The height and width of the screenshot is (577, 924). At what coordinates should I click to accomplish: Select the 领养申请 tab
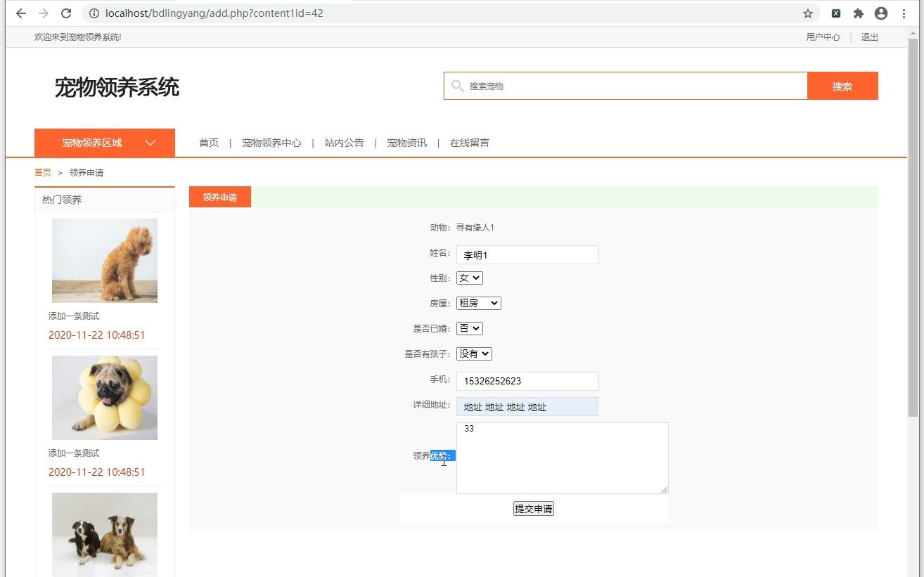(x=220, y=197)
